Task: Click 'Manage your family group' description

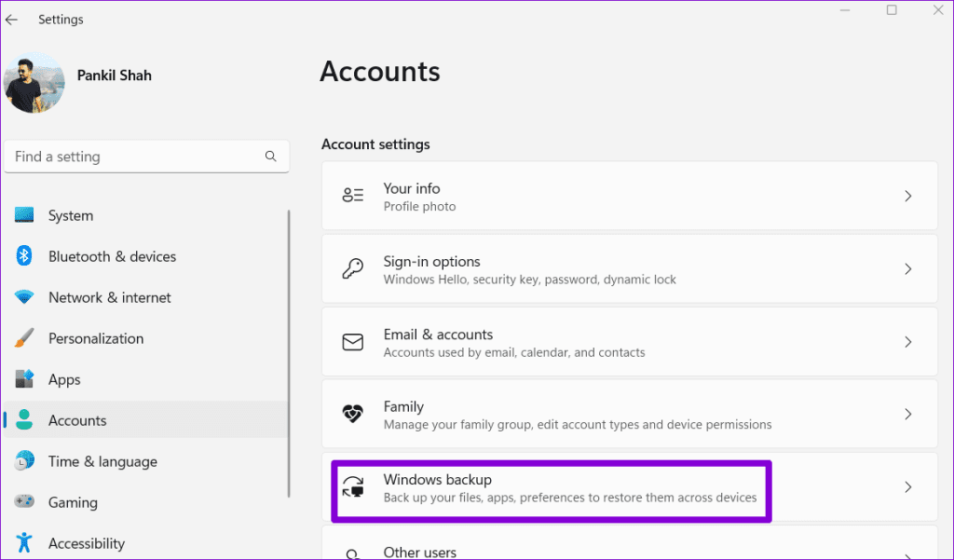Action: (x=578, y=424)
